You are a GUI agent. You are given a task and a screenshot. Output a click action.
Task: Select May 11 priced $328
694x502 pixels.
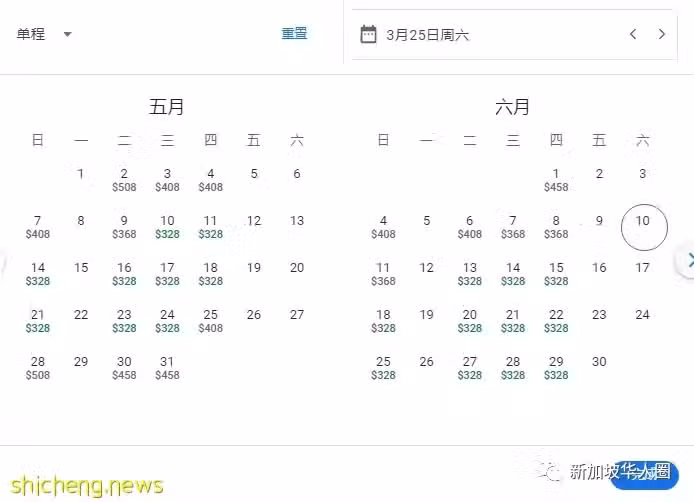[211, 227]
